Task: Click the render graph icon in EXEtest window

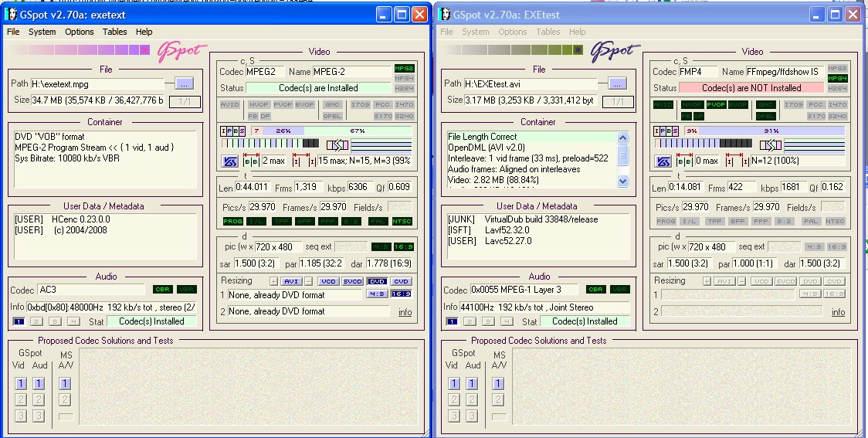Action: 771,145
